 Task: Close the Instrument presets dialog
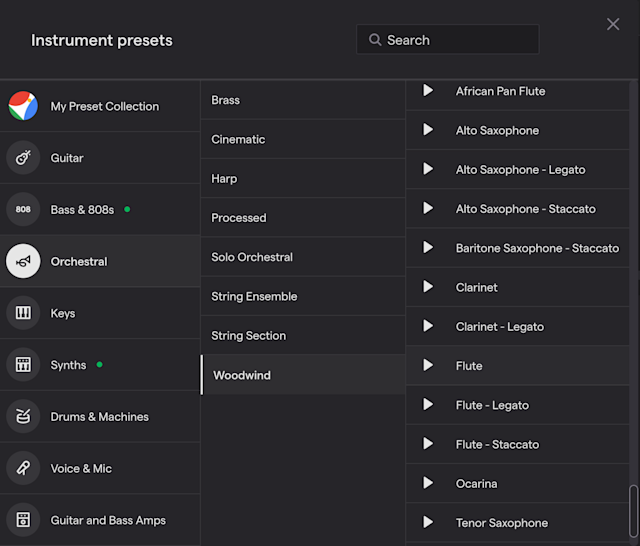[613, 24]
